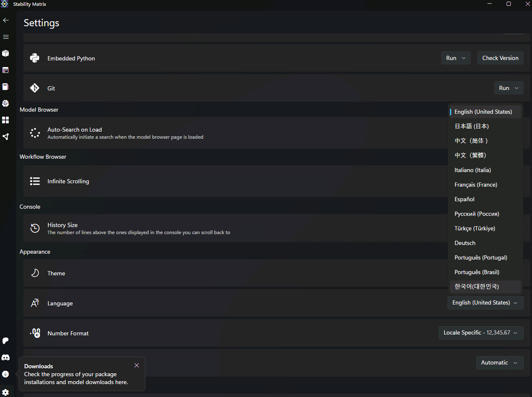This screenshot has height=397, width=532.
Task: Select Deutsch from the language list
Action: pos(465,243)
